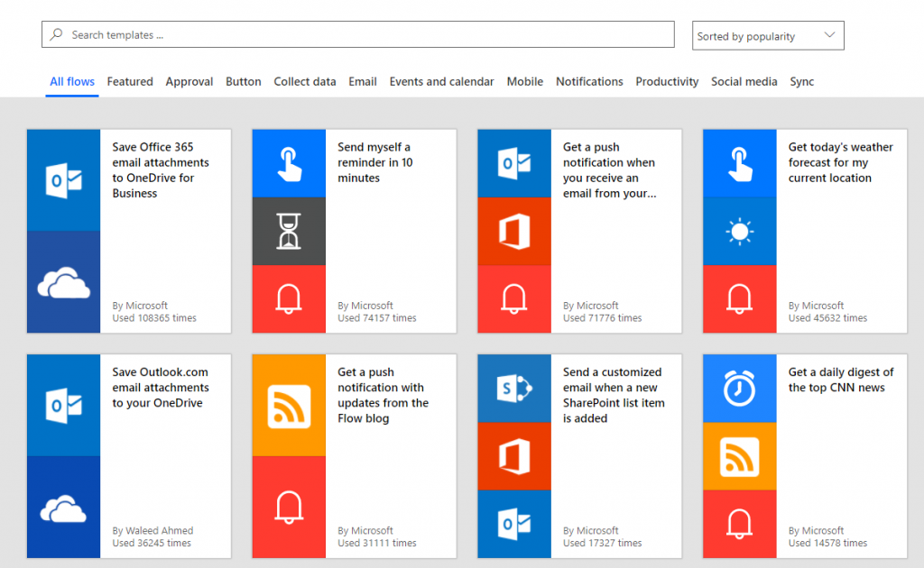This screenshot has height=568, width=924.
Task: Open Get a daily digest of CNN news title
Action: coord(840,380)
